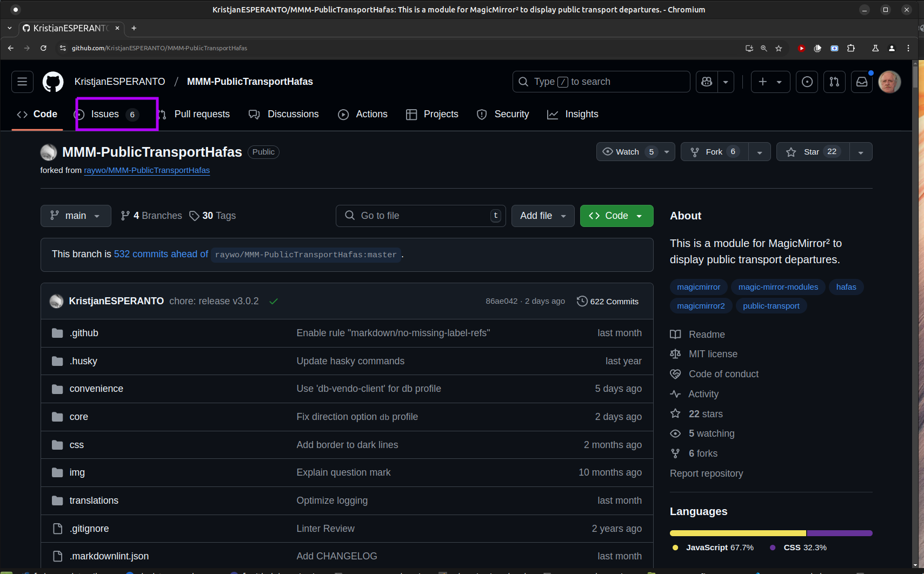
Task: Open the Pull requests tab
Action: pyautogui.click(x=194, y=114)
